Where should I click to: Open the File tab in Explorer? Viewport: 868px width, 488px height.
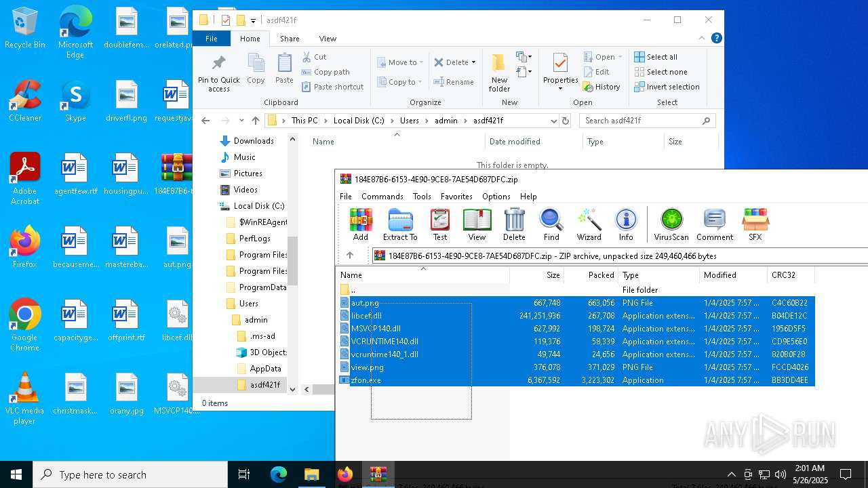(212, 39)
